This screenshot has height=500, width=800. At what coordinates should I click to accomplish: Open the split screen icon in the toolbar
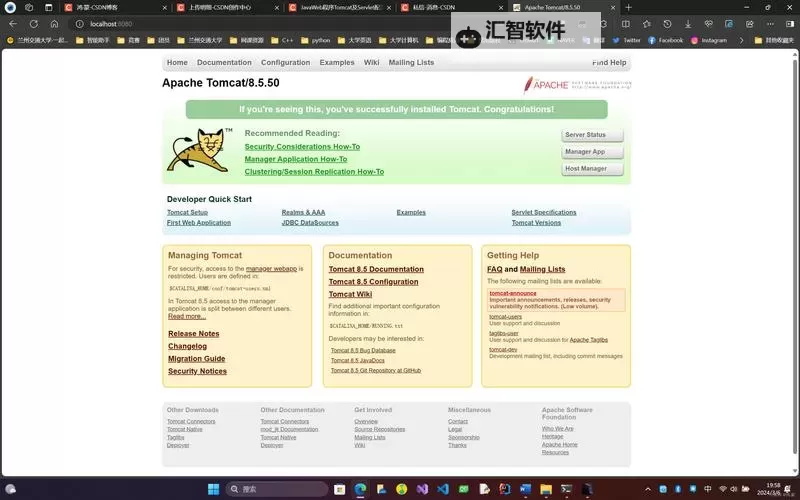pos(626,24)
